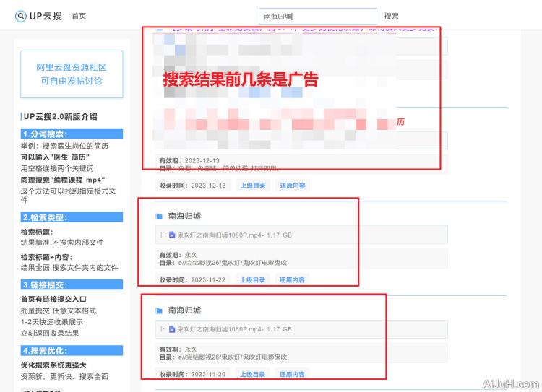Click 上级目录 for the 2023-12-13 result

pyautogui.click(x=253, y=186)
